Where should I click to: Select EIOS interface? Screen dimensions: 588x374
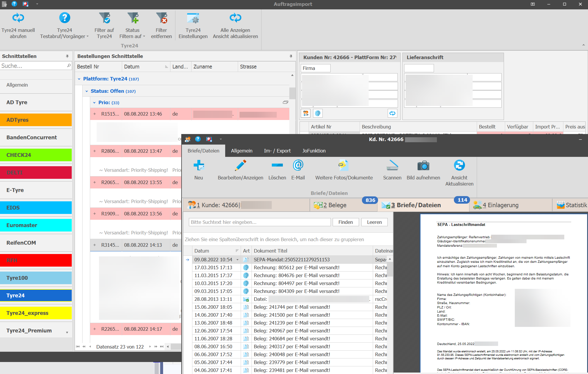36,208
